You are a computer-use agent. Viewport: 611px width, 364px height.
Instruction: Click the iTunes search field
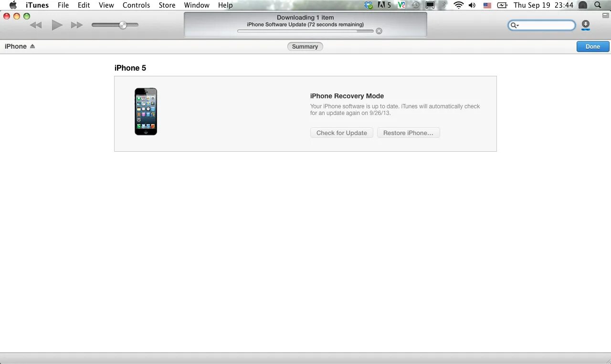542,25
